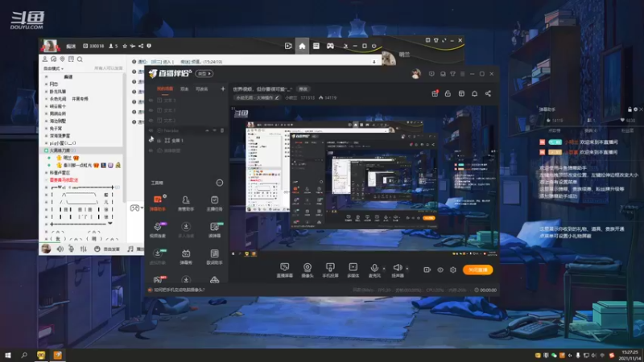This screenshot has height=362, width=644.
Task: Collapse the 工具箱 toolbox panel
Action: pyautogui.click(x=220, y=183)
